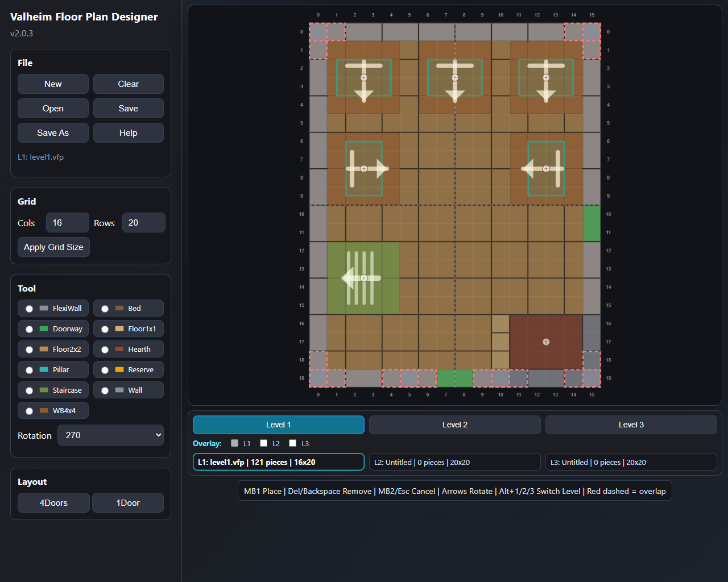Select the Floor2x2 radio button
This screenshot has width=728, height=582.
(x=29, y=350)
